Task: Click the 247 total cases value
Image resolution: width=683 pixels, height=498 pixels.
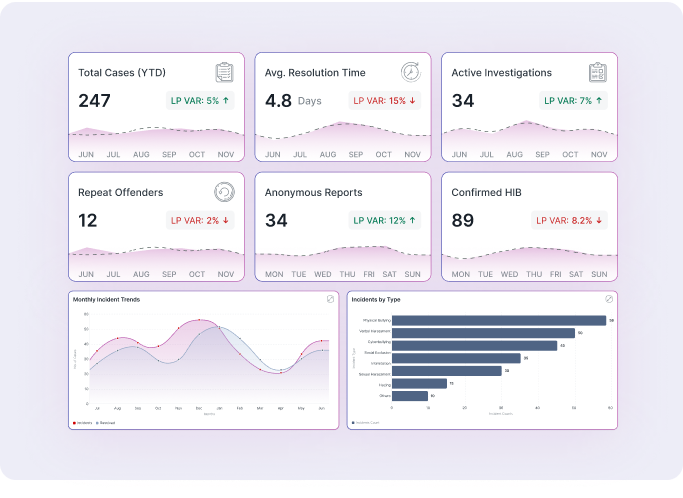Action: coord(94,100)
